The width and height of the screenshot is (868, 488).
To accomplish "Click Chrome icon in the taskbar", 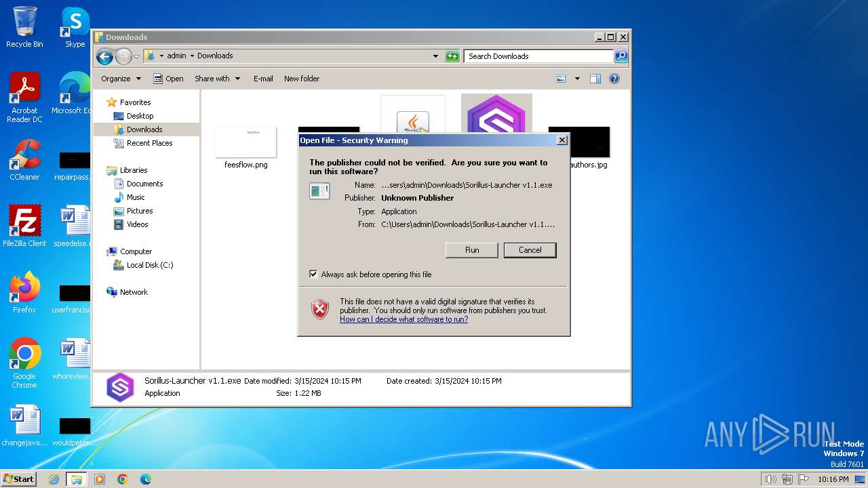I will (123, 479).
